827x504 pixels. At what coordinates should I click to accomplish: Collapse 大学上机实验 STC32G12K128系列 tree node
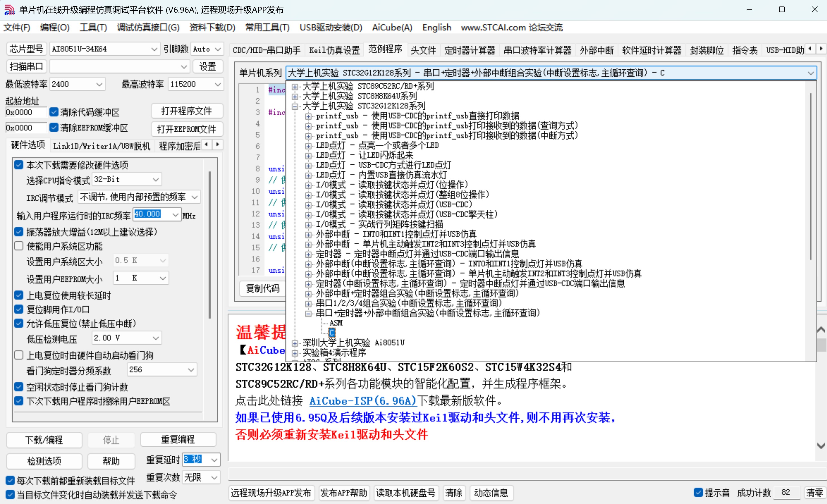tap(295, 107)
